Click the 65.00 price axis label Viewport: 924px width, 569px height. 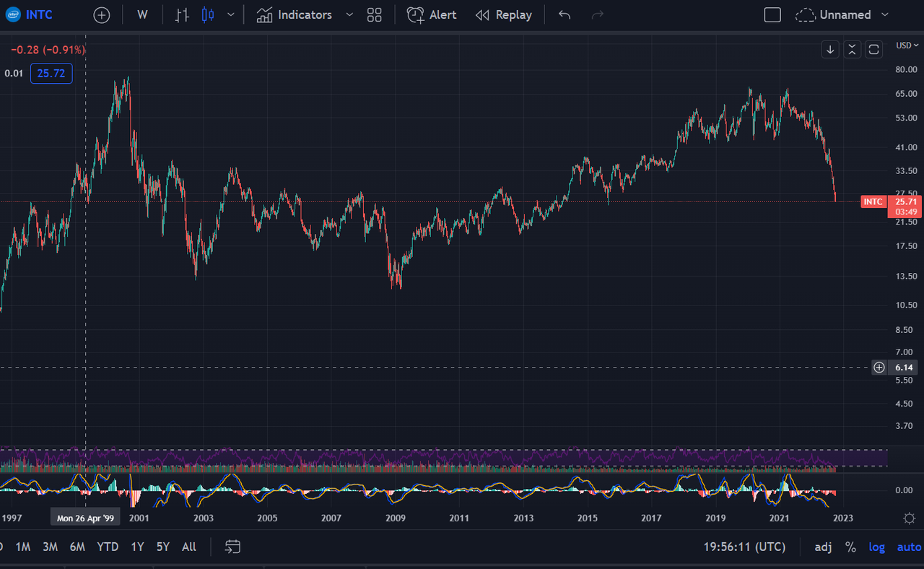[x=906, y=94]
